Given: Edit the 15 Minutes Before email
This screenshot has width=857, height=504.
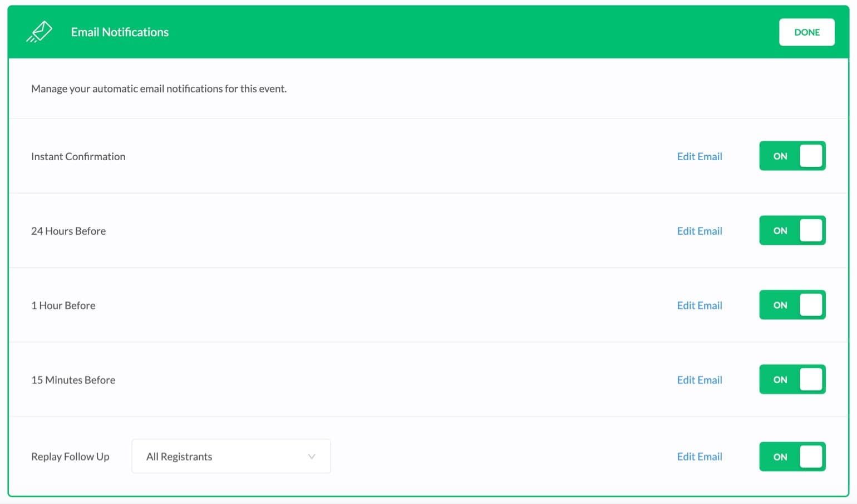Looking at the screenshot, I should (x=700, y=380).
